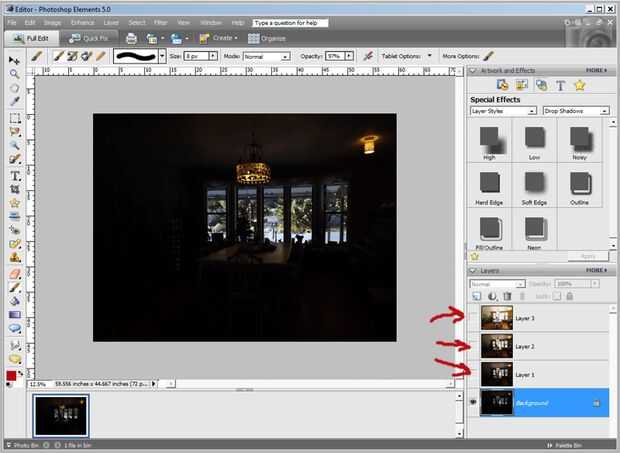Viewport: 620px width, 453px height.
Task: Open the Layer menu
Action: click(111, 23)
